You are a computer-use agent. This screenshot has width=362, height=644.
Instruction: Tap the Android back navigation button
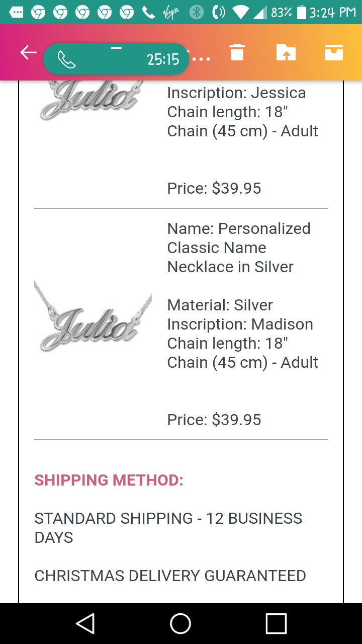pyautogui.click(x=85, y=624)
